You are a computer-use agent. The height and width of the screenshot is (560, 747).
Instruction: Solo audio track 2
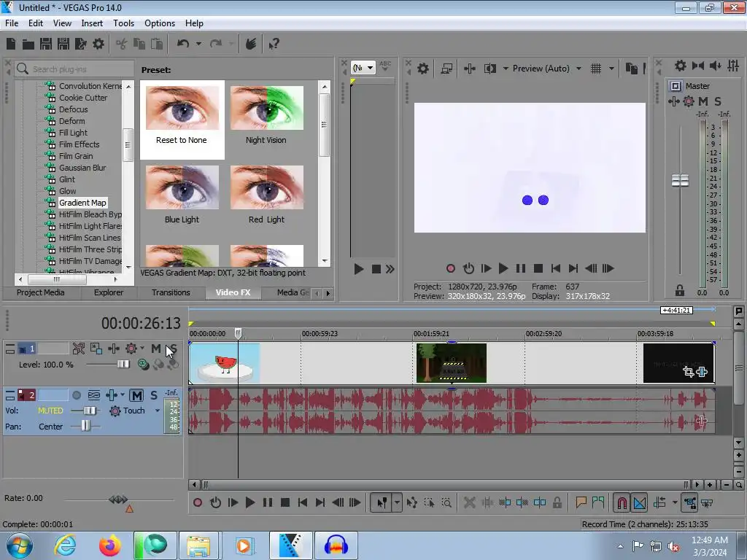[153, 395]
